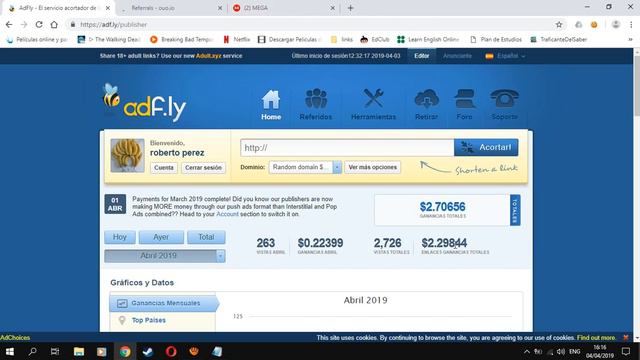Click the http:// URL input field

347,148
